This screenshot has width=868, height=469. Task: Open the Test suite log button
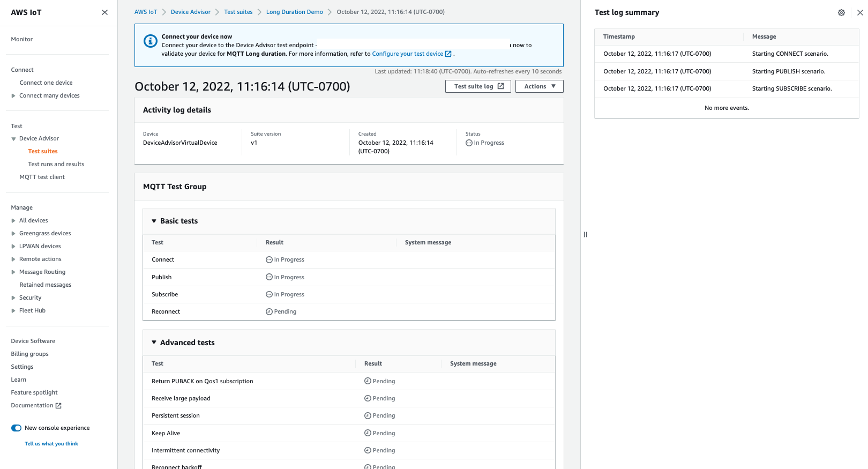[478, 86]
